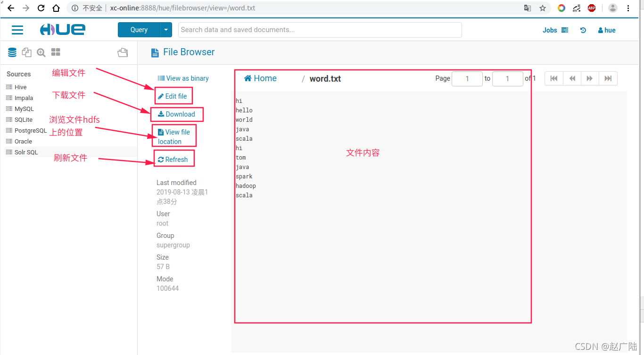Click the 'tom' line in file content
This screenshot has height=355, width=644.
(x=241, y=158)
